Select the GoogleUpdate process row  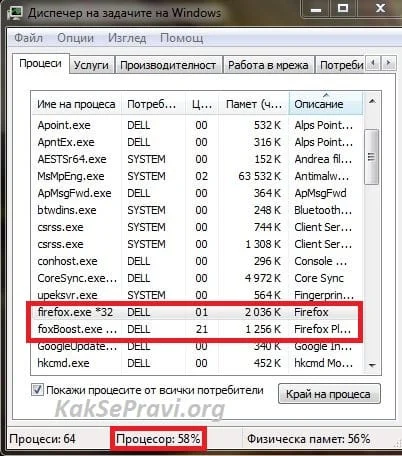pos(197,347)
